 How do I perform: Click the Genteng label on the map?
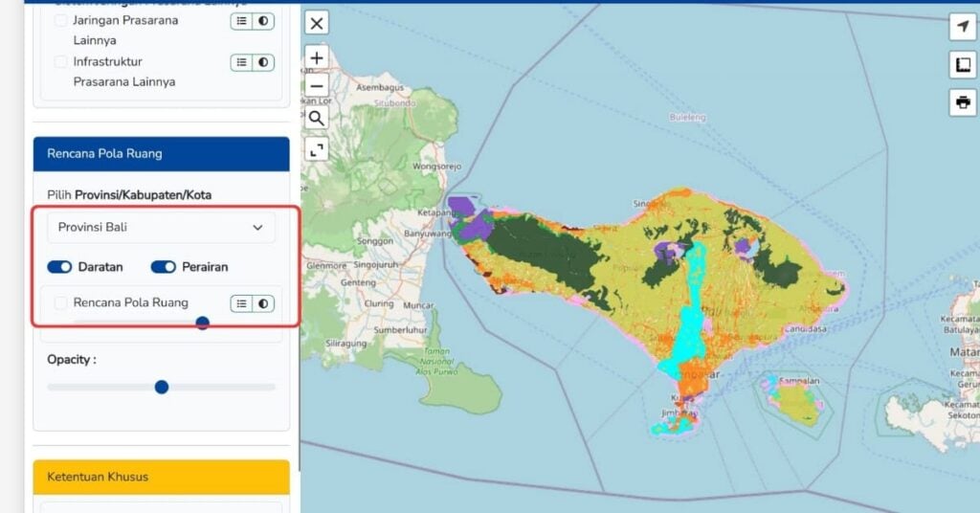[358, 282]
